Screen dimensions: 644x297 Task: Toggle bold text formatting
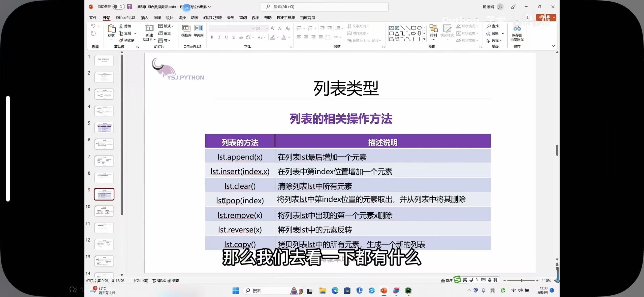click(x=212, y=37)
